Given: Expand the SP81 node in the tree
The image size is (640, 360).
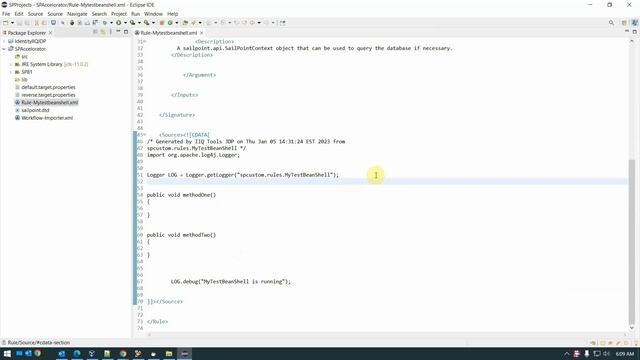Looking at the screenshot, I should pos(11,72).
